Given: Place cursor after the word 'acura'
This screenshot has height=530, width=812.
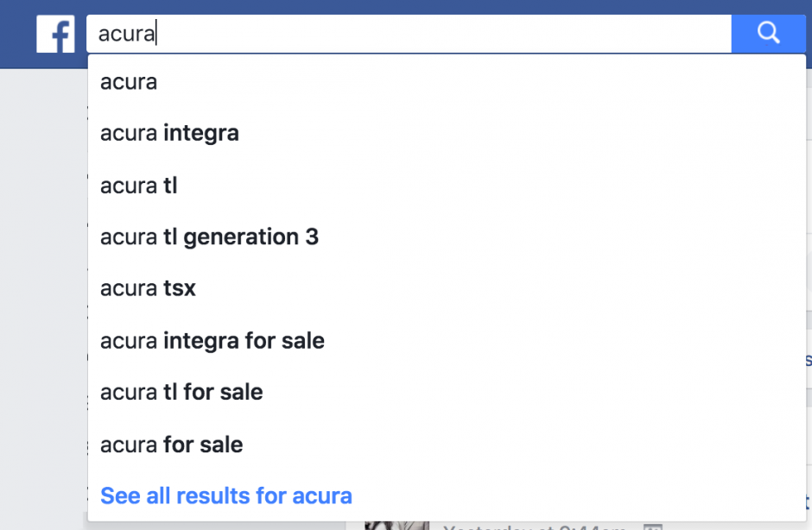Looking at the screenshot, I should [155, 33].
